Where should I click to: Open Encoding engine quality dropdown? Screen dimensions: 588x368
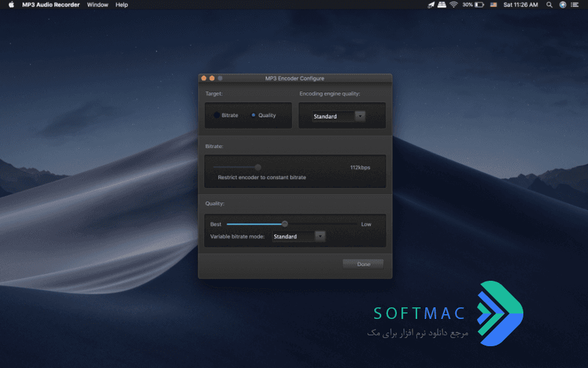pos(339,117)
